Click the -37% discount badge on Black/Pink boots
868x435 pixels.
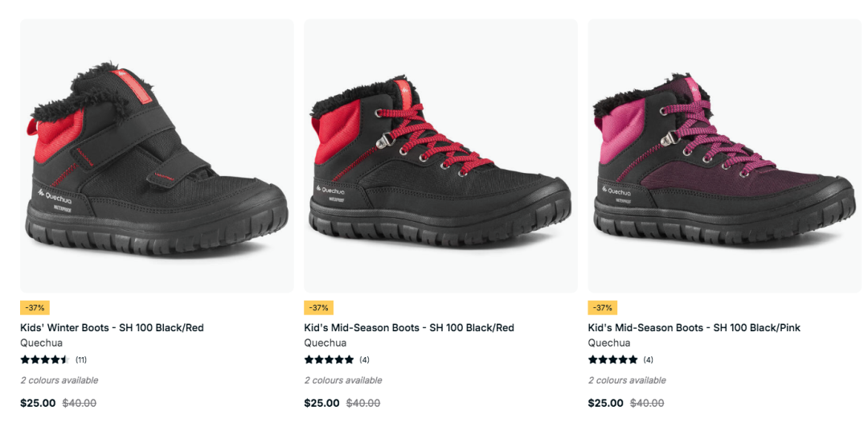pos(603,307)
